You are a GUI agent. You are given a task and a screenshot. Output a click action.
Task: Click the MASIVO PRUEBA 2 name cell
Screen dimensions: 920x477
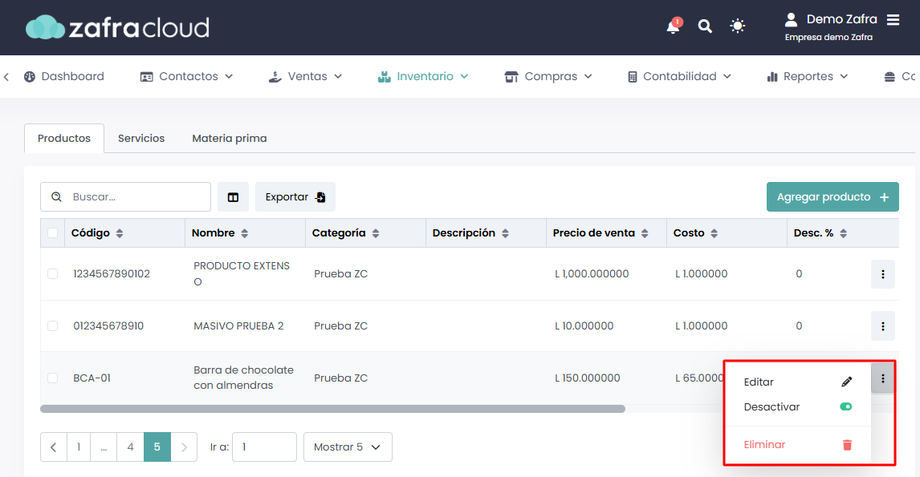pos(238,326)
